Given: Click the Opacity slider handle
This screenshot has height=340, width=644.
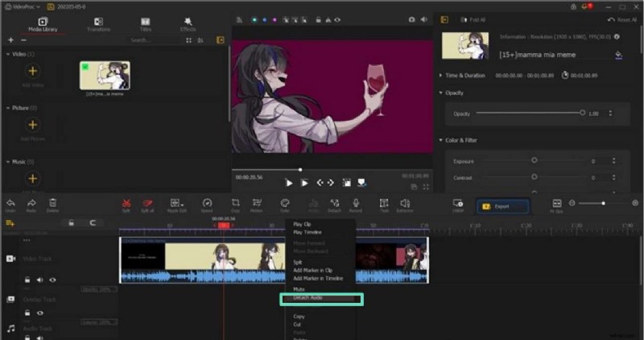Looking at the screenshot, I should [583, 114].
